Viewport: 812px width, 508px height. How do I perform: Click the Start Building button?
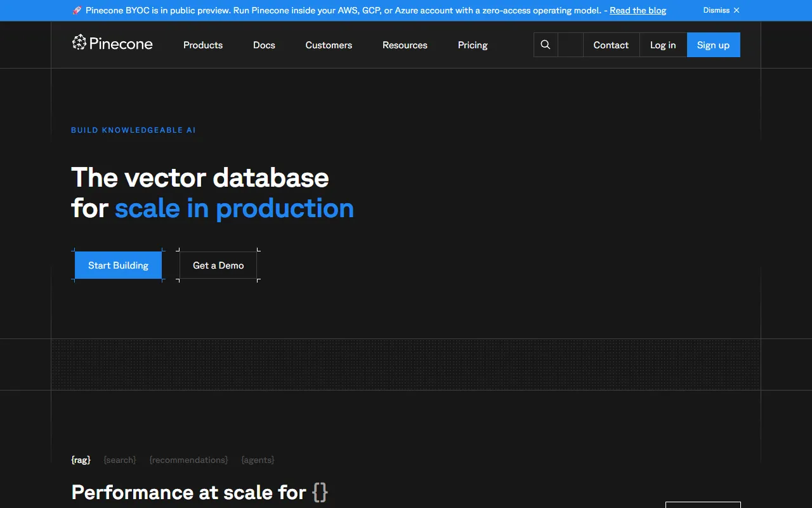tap(118, 265)
